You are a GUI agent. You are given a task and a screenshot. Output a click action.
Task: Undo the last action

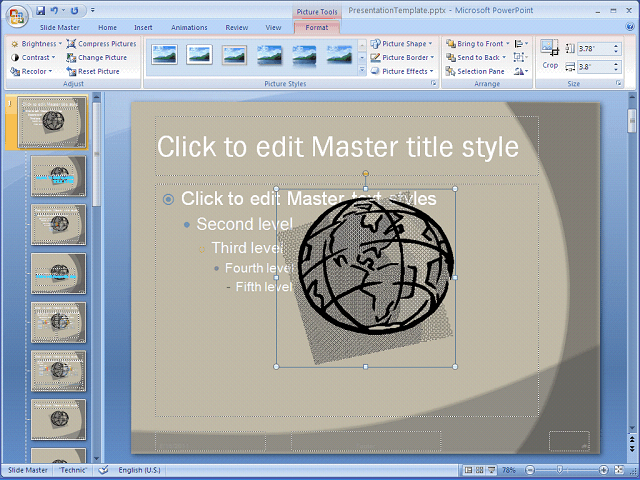pyautogui.click(x=54, y=11)
